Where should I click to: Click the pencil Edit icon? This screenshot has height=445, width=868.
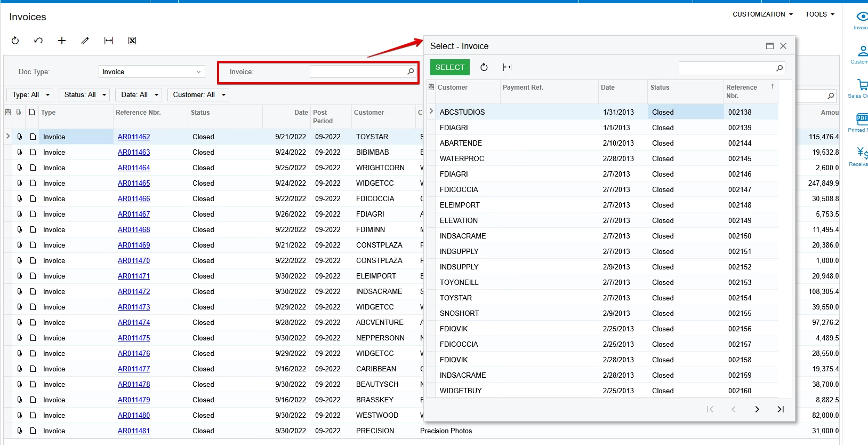pyautogui.click(x=85, y=41)
